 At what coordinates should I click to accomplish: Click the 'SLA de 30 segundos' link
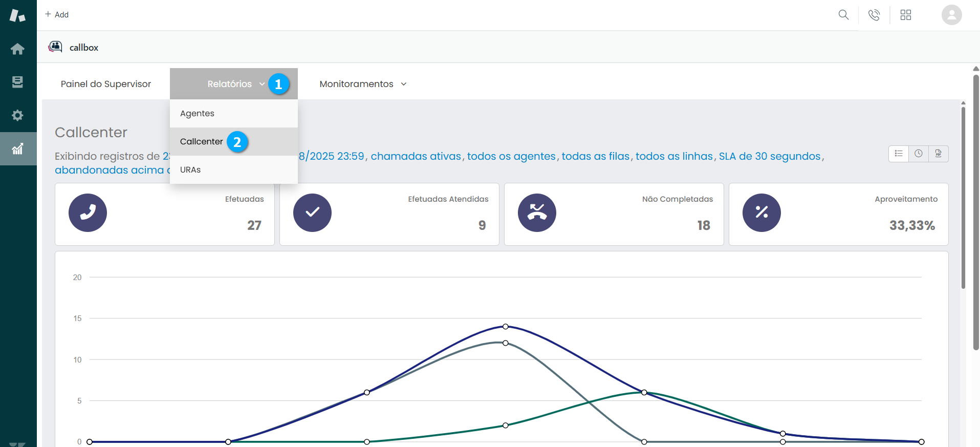pyautogui.click(x=769, y=156)
